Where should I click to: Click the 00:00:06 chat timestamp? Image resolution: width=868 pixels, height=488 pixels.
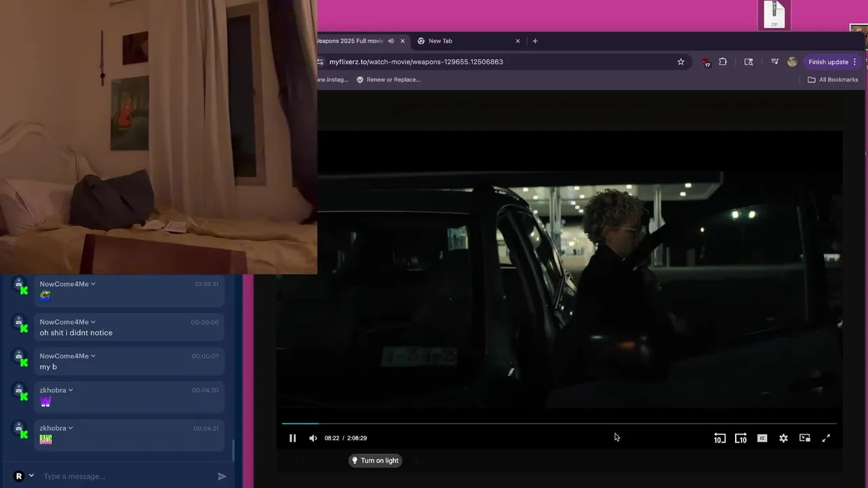(204, 323)
